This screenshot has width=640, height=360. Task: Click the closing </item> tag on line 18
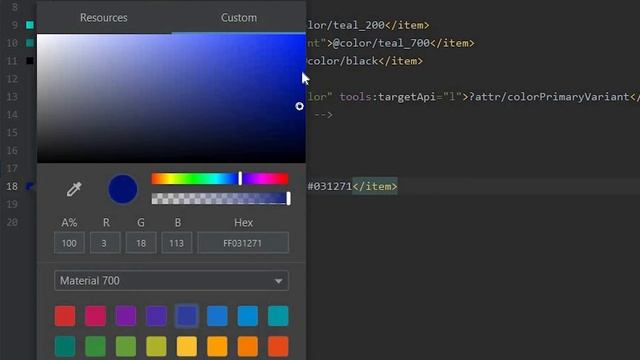point(375,187)
